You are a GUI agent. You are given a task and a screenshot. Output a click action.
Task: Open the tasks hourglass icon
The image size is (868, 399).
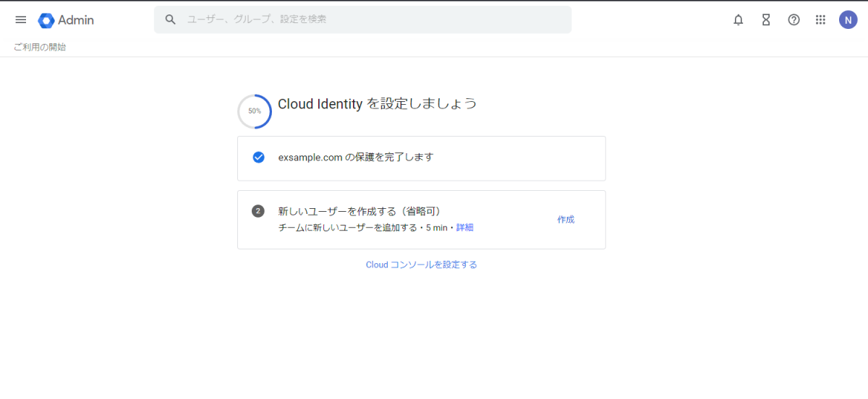pos(766,20)
